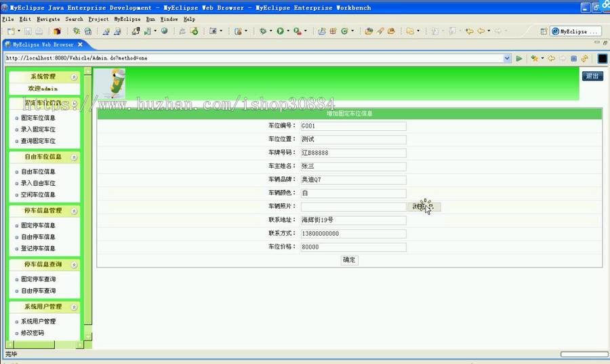Click the URL address bar
Viewport: 610px width, 364px height.
(253, 58)
